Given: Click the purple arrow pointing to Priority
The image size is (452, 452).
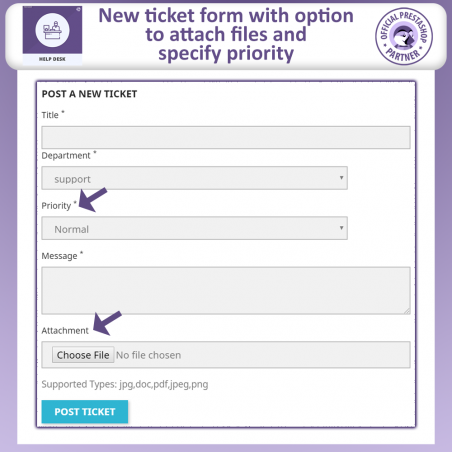Looking at the screenshot, I should coord(93,199).
